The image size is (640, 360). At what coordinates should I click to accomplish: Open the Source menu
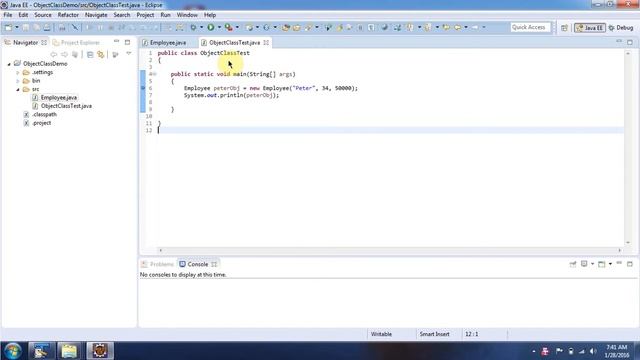[x=43, y=15]
